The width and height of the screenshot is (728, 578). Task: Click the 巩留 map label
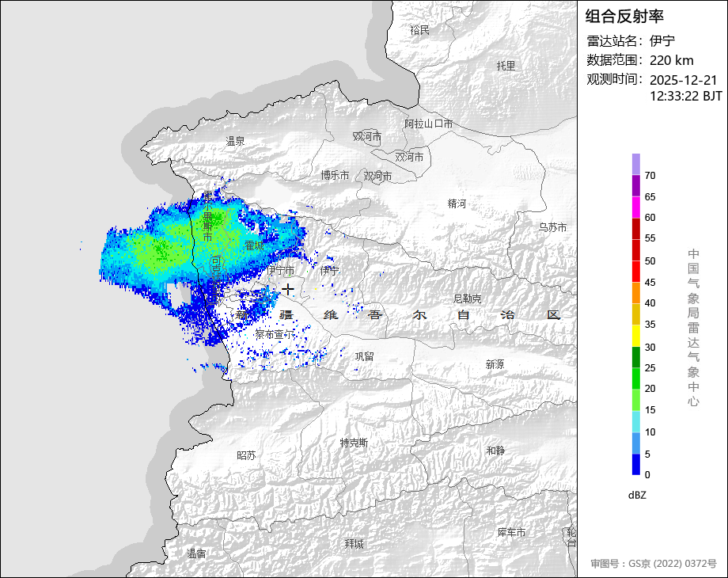365,356
